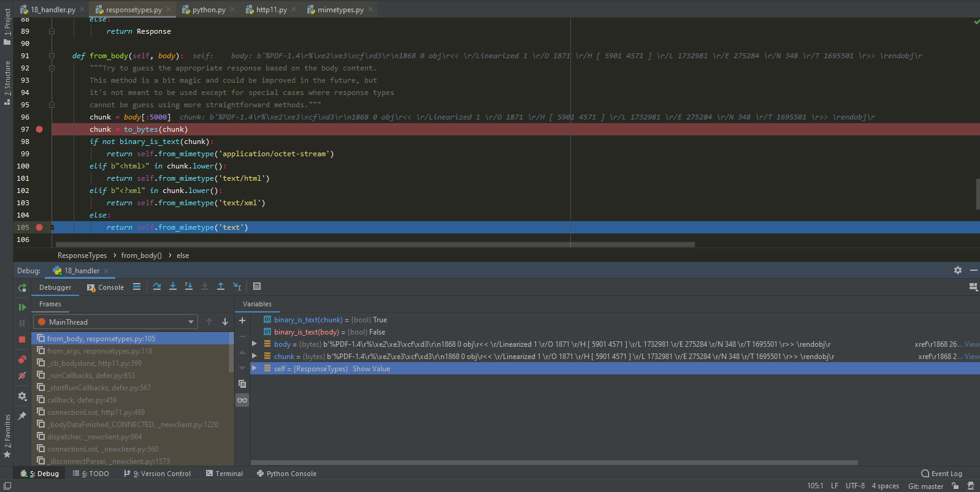Viewport: 980px width, 492px height.
Task: Select frame _cb_bodydone, http11.py:399
Action: (x=132, y=363)
